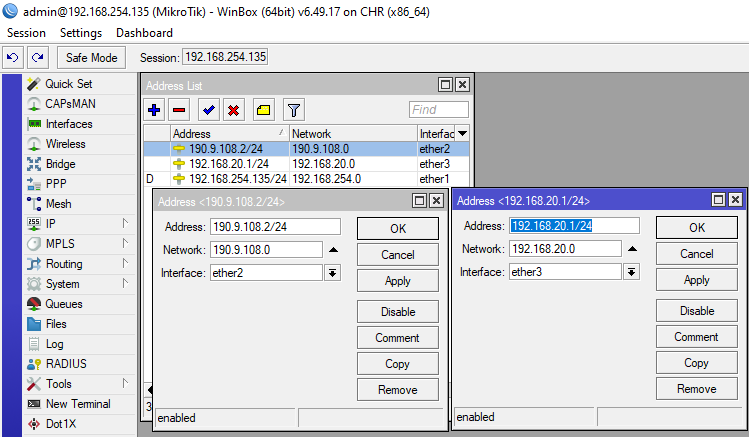The image size is (749, 437).
Task: Open the Session menu
Action: (x=26, y=33)
